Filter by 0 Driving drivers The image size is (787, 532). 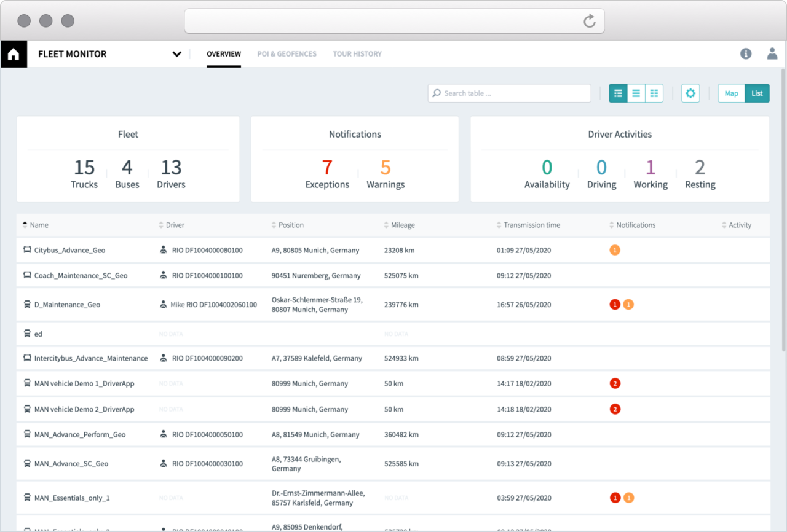[x=601, y=174]
